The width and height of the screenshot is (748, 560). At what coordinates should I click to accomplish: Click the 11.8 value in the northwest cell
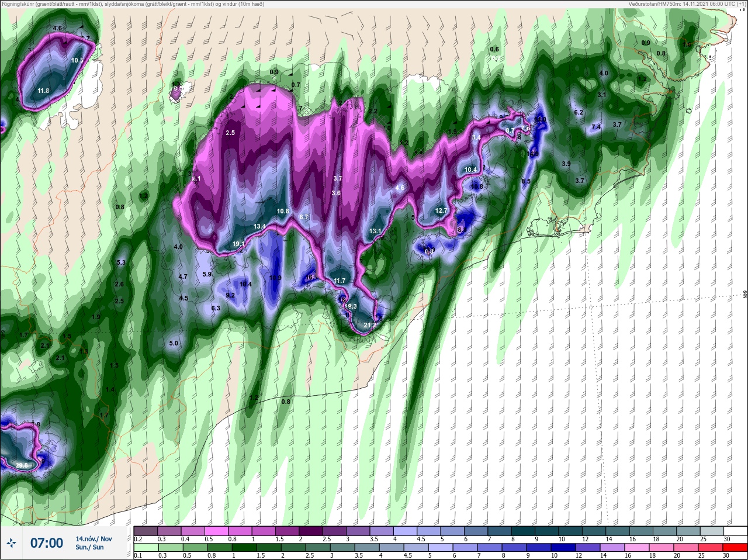point(44,91)
